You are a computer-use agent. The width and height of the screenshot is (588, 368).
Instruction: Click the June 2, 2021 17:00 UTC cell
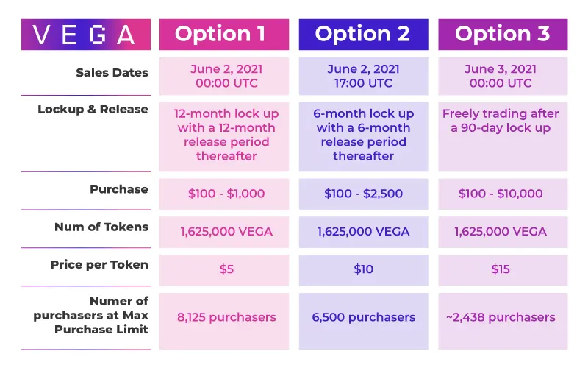(363, 76)
